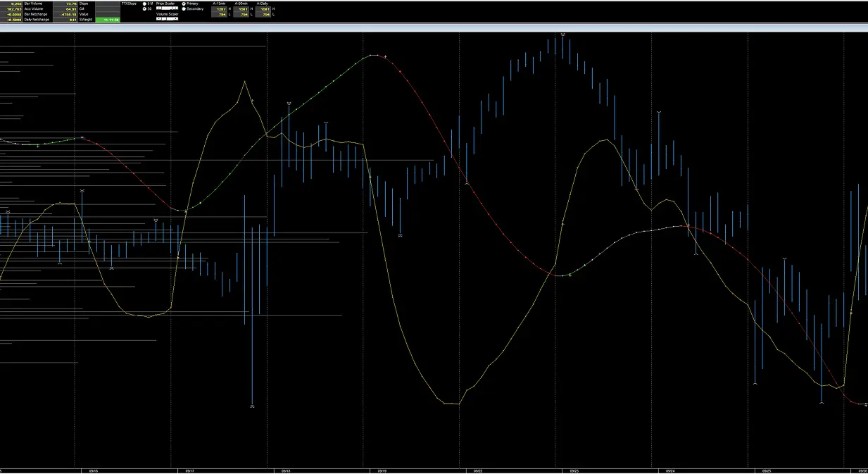Image resolution: width=868 pixels, height=474 pixels.
Task: Click the green SWeight time field
Action: [x=108, y=20]
